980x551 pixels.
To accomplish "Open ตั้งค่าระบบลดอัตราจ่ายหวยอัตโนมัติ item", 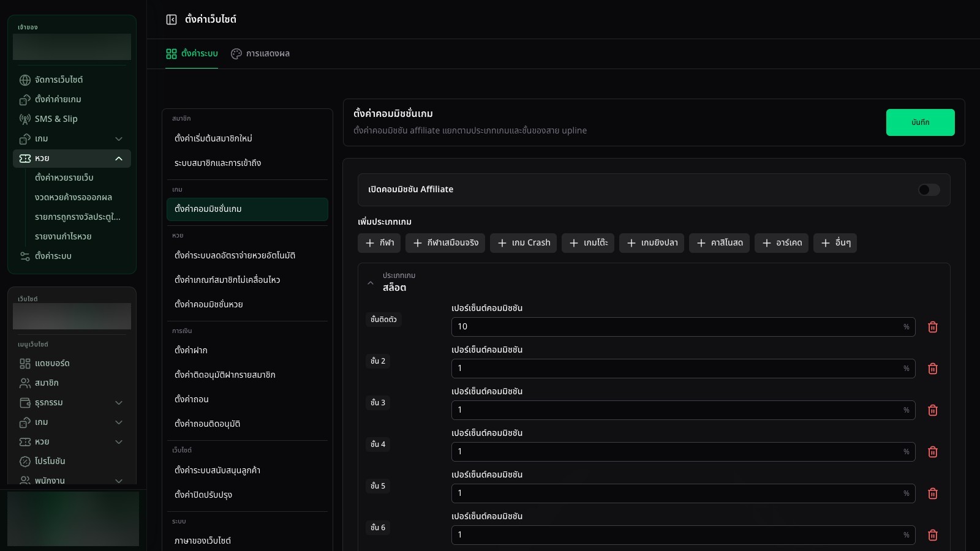I will pos(247,256).
